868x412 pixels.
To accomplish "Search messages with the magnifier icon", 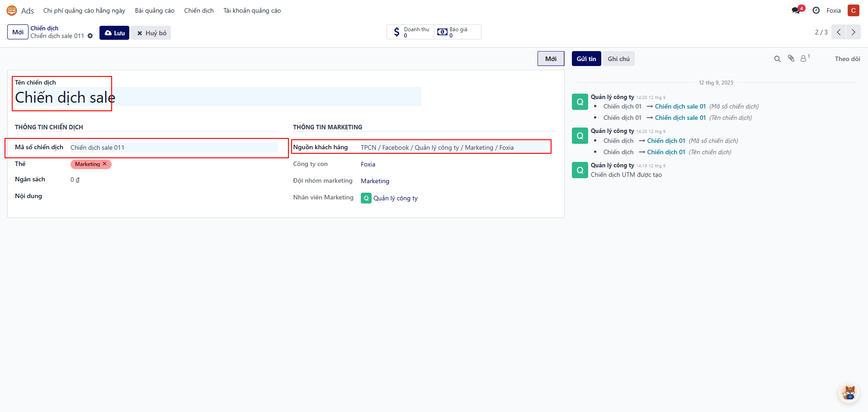I will click(777, 59).
